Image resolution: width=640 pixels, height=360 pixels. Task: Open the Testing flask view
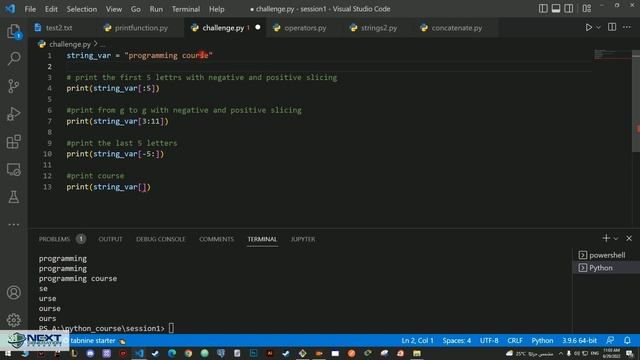14,197
